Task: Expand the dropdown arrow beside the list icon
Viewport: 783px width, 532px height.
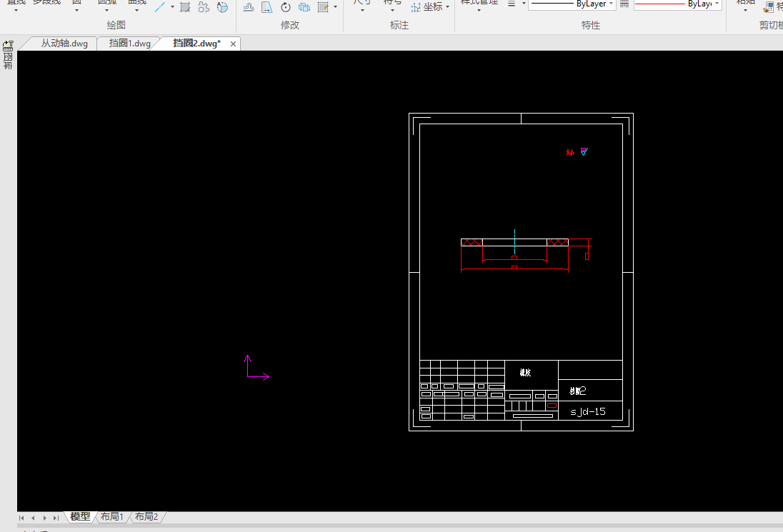Action: 524,4
